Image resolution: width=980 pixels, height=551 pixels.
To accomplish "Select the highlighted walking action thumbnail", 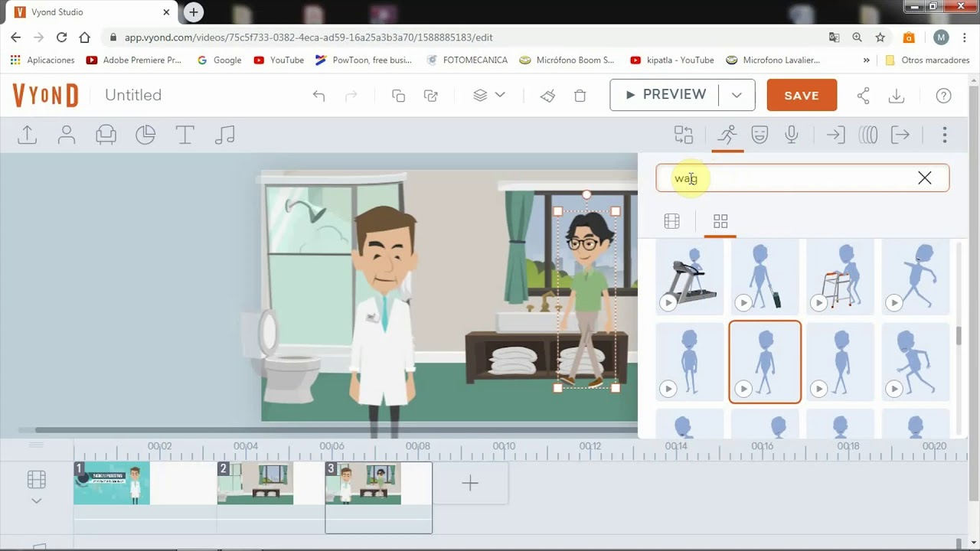I will tap(765, 361).
